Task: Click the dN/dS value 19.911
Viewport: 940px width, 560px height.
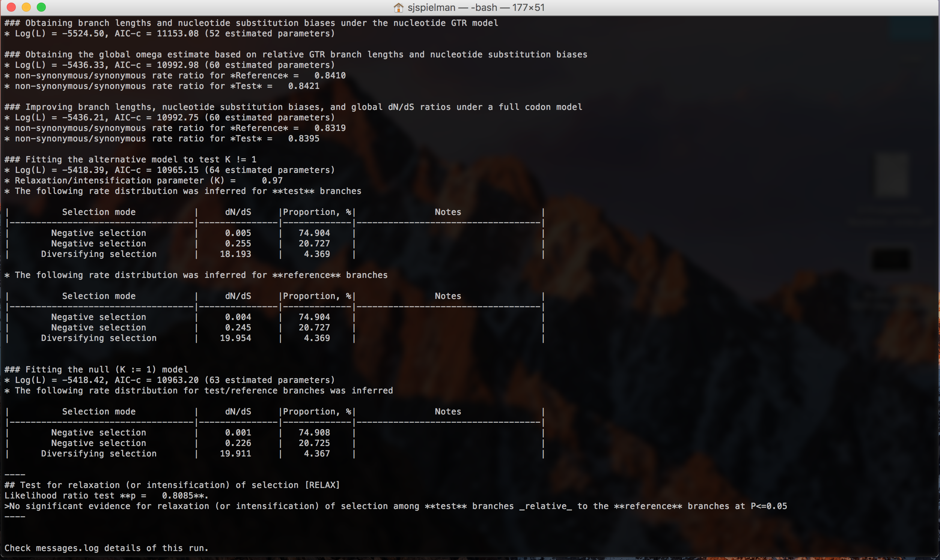Action: click(236, 453)
